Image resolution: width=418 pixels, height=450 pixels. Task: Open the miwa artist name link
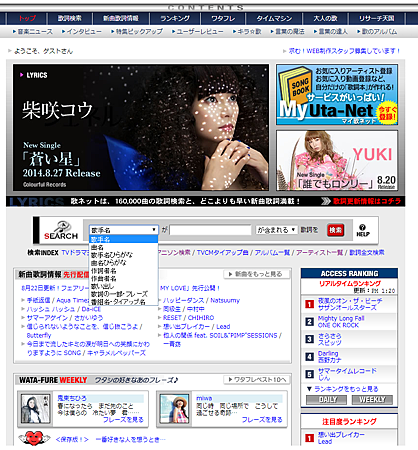[x=204, y=398]
